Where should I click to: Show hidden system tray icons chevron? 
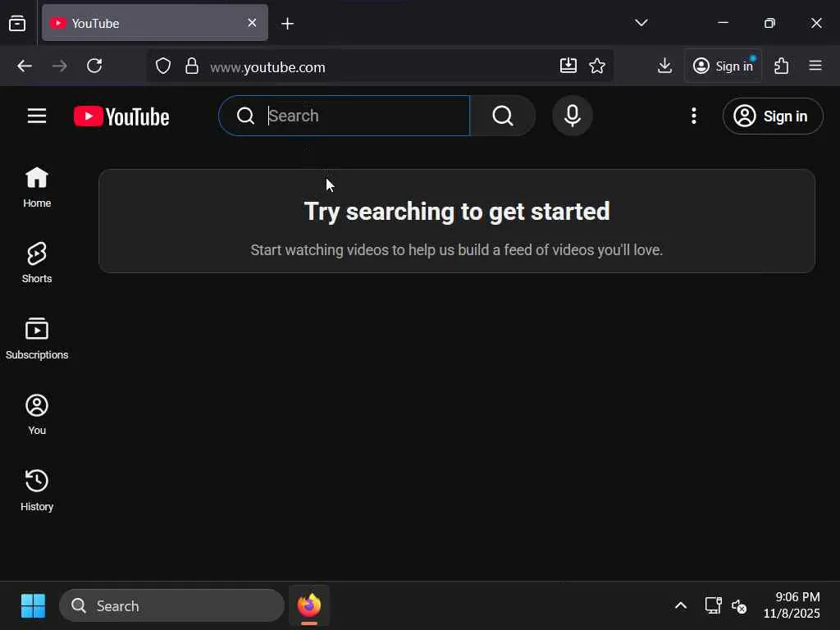pos(680,606)
